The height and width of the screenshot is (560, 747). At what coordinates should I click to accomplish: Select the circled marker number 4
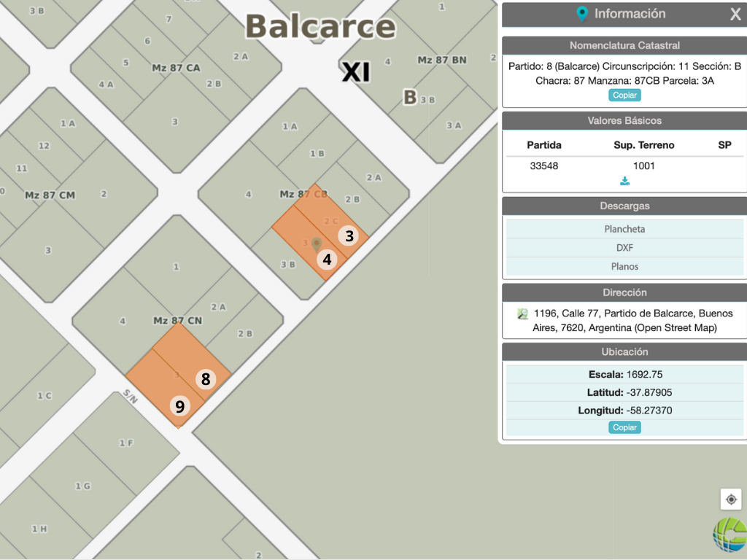tap(327, 259)
